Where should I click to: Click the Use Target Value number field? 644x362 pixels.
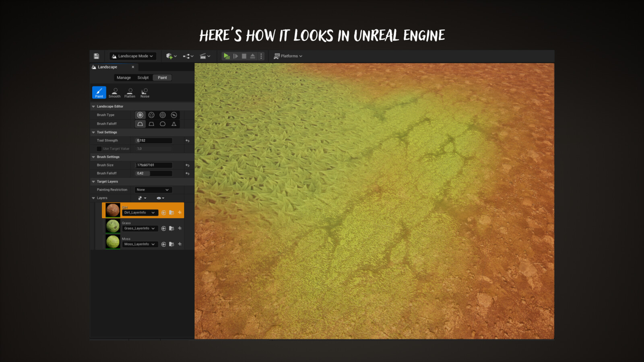pos(154,149)
